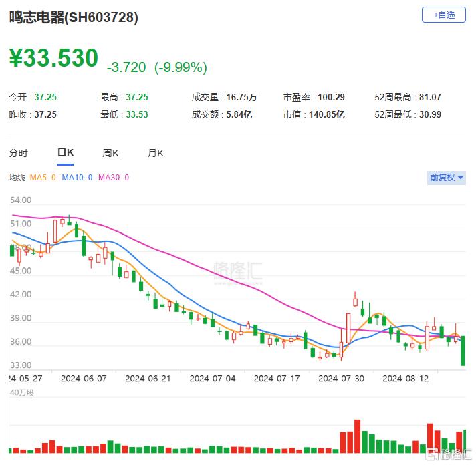The height and width of the screenshot is (465, 476).
Task: Click the 2024-08-12 date axis label
Action: (x=406, y=379)
